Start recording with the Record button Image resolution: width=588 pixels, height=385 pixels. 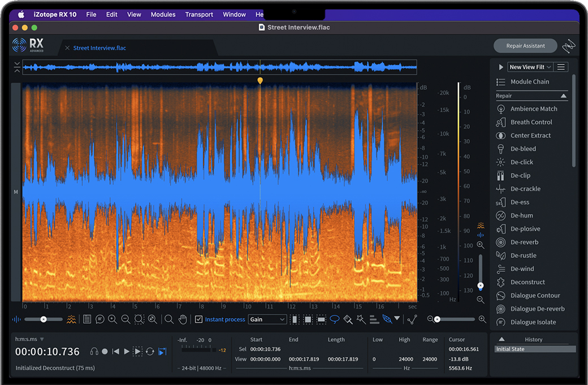105,352
